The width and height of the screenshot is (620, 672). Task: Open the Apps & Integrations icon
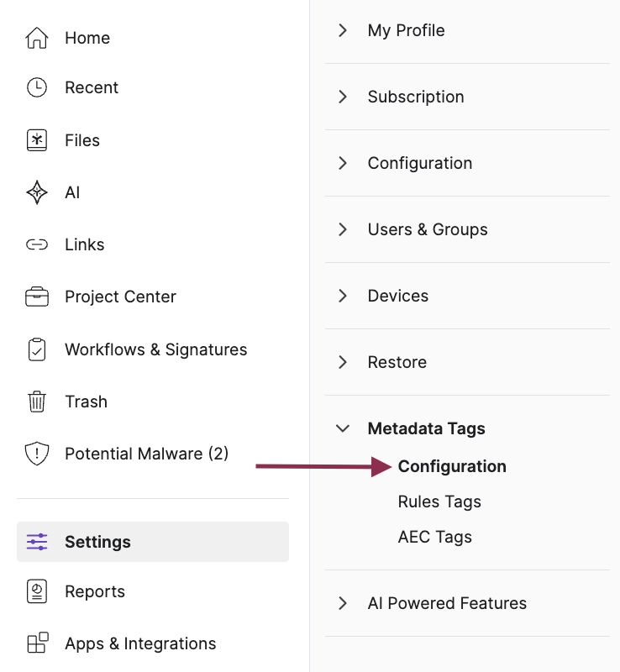click(37, 643)
